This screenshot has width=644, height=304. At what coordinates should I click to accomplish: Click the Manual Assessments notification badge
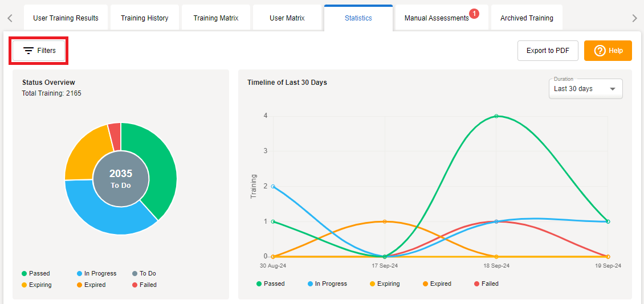tap(474, 14)
